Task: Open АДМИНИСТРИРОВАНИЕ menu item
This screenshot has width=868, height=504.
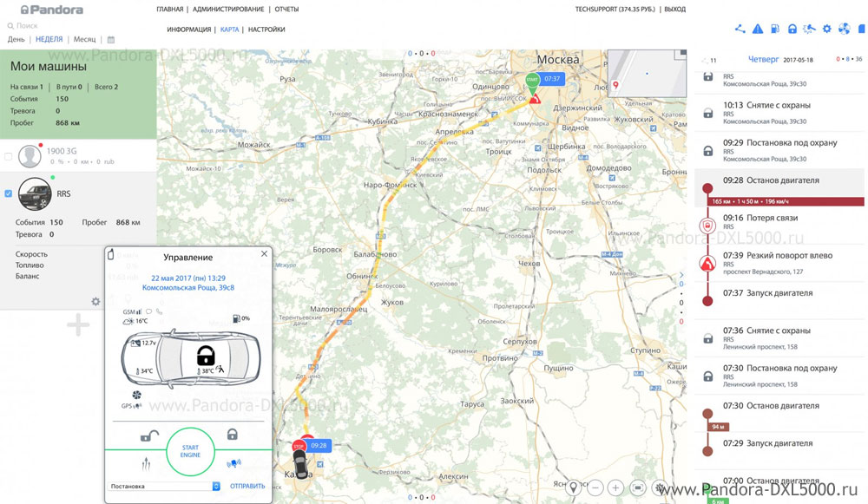Action: click(x=228, y=10)
